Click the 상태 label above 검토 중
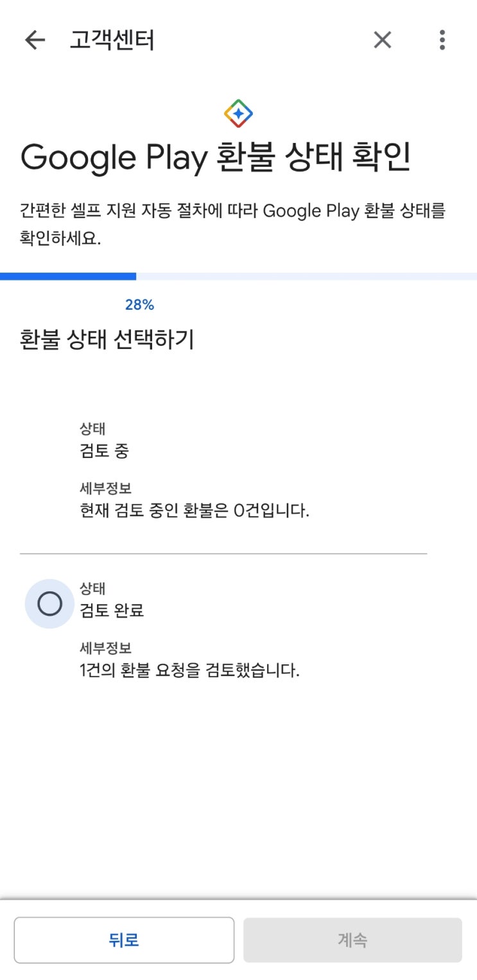 [x=92, y=429]
